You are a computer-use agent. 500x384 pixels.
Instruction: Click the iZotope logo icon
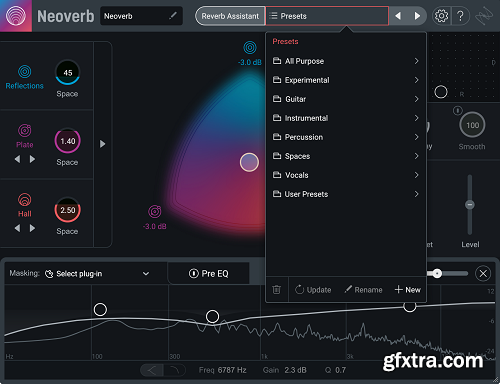[x=483, y=16]
